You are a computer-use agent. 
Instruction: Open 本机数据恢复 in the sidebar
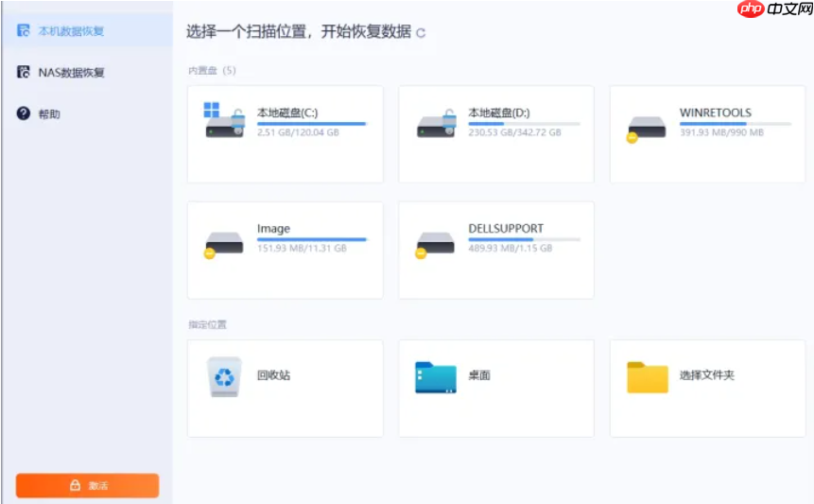pyautogui.click(x=87, y=30)
